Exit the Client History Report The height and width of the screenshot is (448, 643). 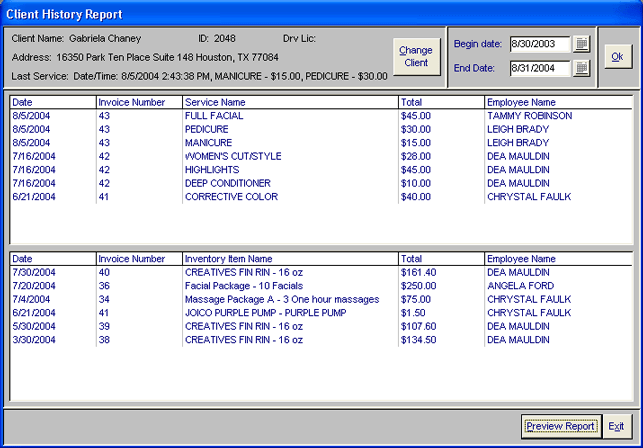tap(616, 427)
